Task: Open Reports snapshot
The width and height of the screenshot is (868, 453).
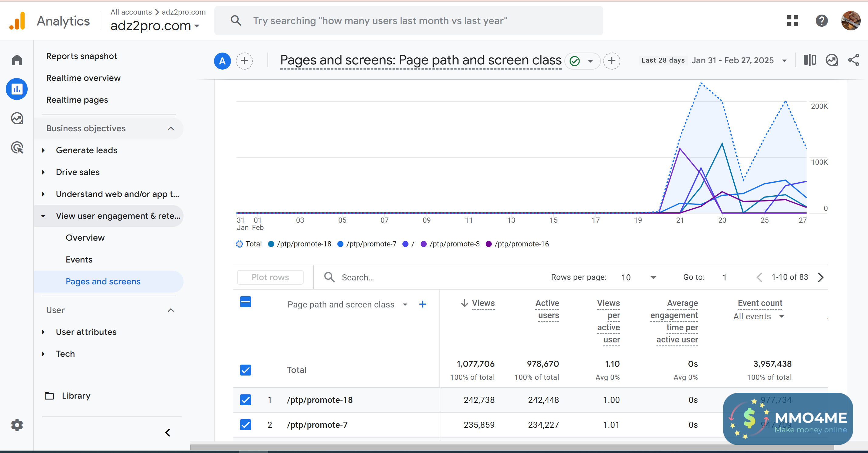Action: pyautogui.click(x=81, y=56)
